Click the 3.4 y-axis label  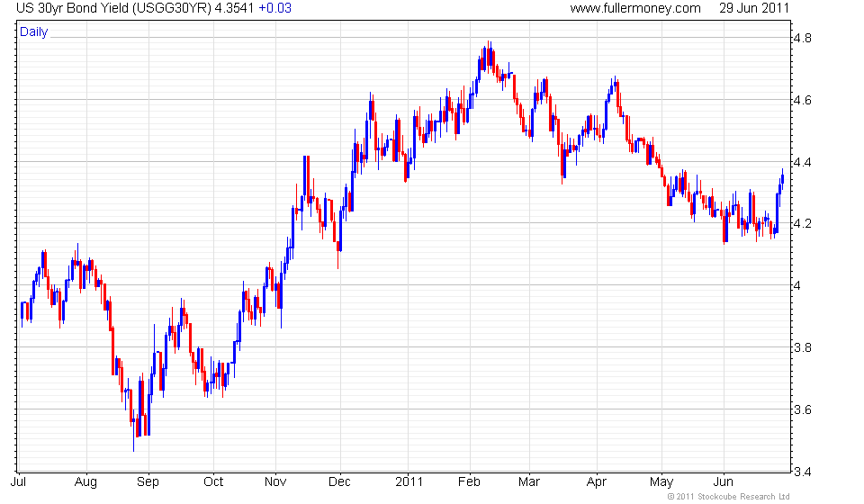(x=802, y=472)
